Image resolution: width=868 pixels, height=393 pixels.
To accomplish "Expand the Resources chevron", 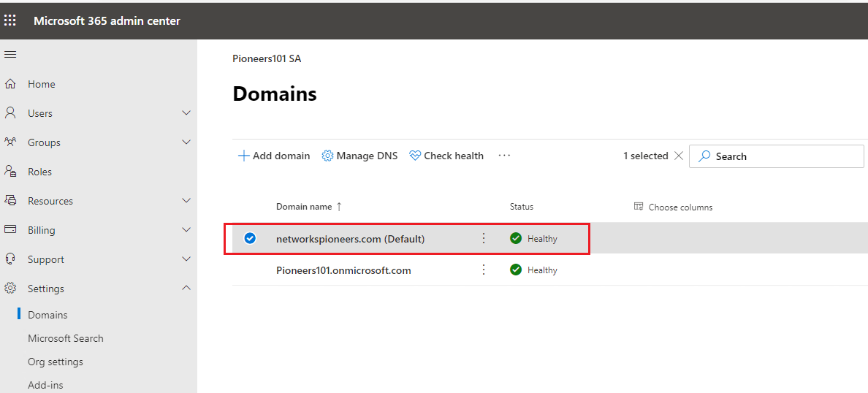I will tap(186, 200).
